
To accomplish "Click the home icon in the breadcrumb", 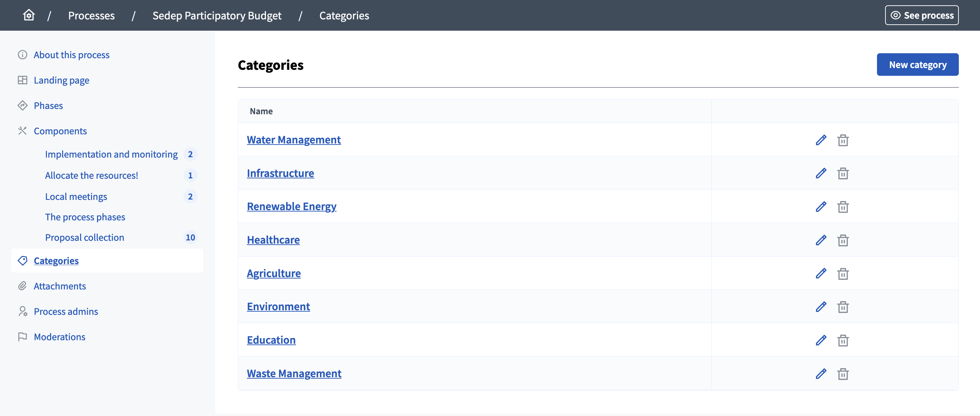I will pos(29,15).
